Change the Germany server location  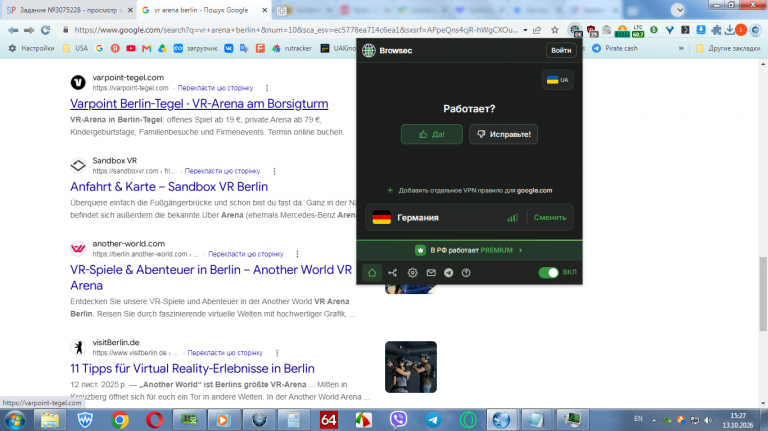pyautogui.click(x=550, y=217)
